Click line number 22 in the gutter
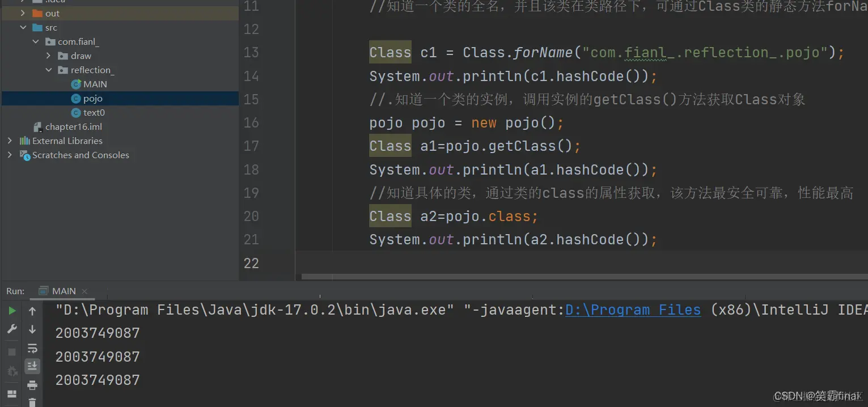This screenshot has width=868, height=407. pos(251,263)
